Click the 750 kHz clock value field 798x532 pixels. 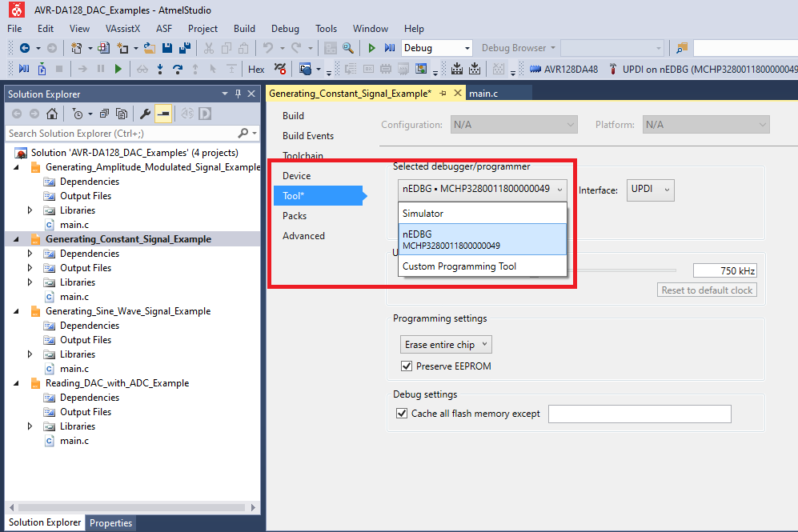point(724,270)
